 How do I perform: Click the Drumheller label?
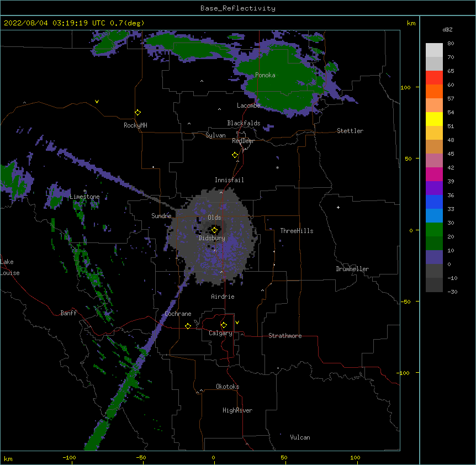click(x=352, y=269)
